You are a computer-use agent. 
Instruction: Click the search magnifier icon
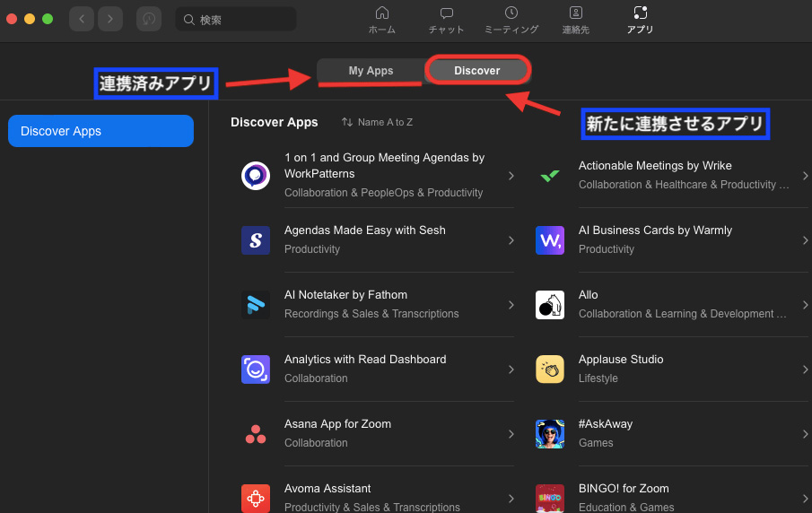189,20
